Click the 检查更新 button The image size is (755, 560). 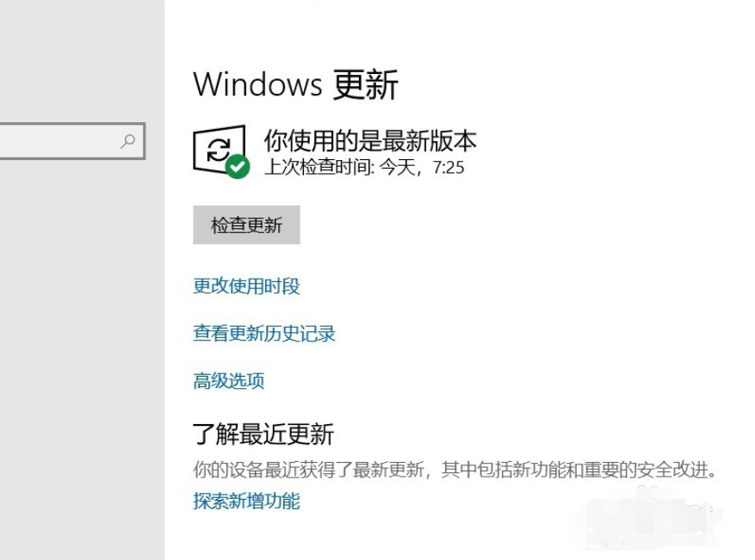click(x=246, y=225)
